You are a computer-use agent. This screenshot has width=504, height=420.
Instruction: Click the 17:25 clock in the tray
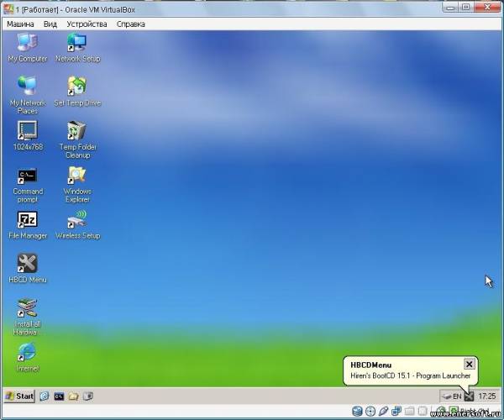(487, 396)
